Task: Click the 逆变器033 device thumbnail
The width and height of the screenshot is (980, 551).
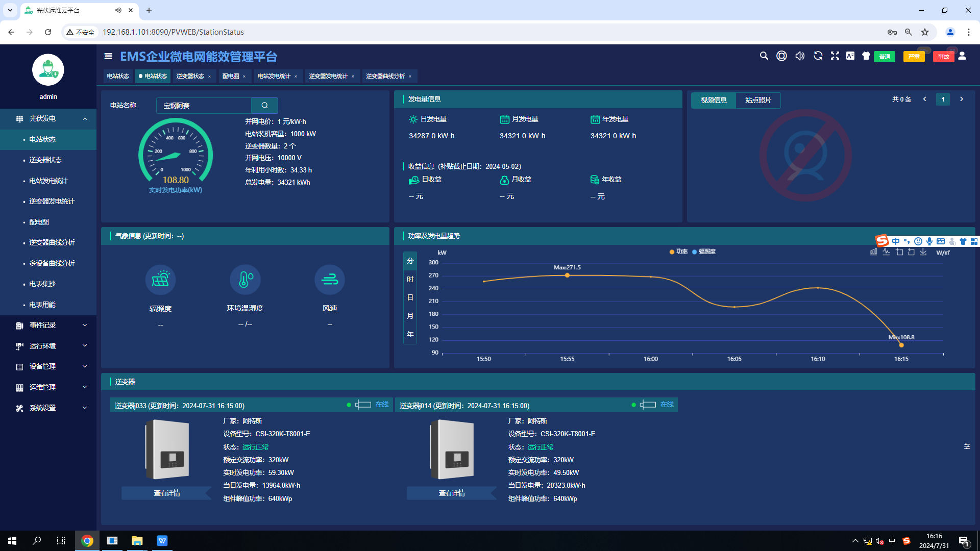Action: pos(167,449)
